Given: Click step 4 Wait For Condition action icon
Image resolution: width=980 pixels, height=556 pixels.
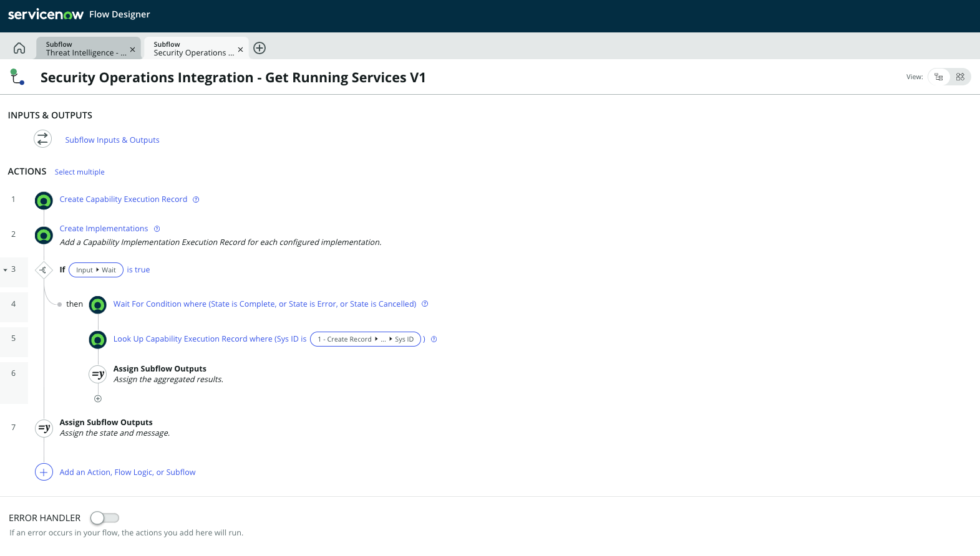Looking at the screenshot, I should coord(98,305).
